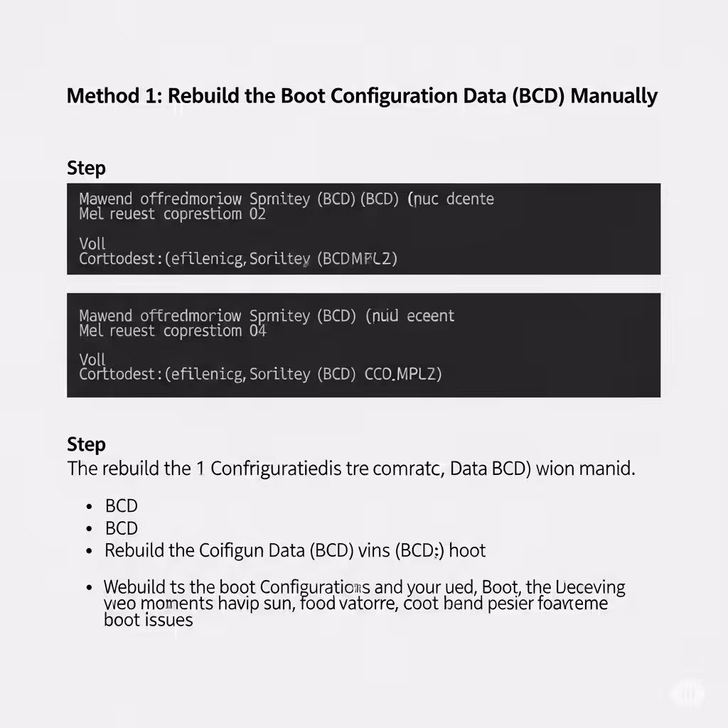The image size is (728, 728).
Task: Click the code line ending with "CCO.MPLZ)"
Action: point(260,374)
